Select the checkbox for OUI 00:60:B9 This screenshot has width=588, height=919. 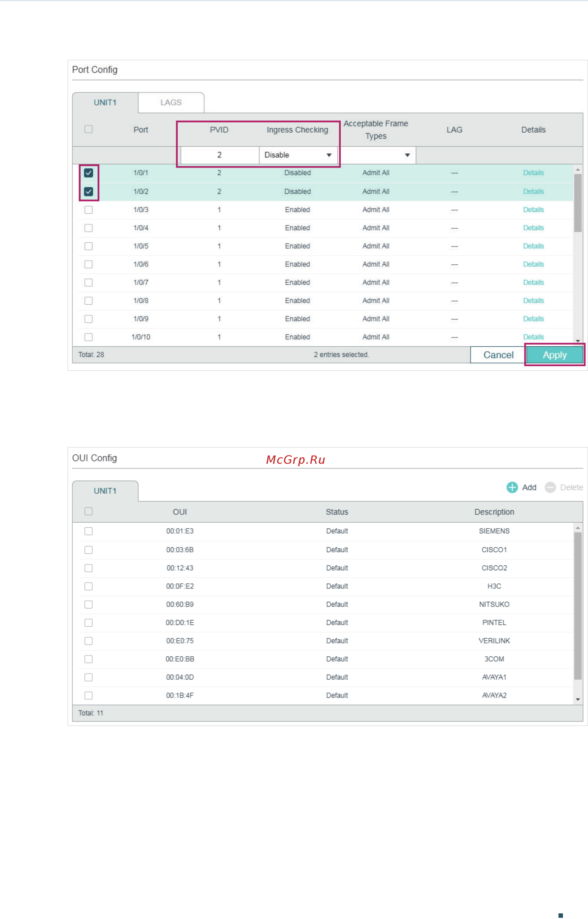(89, 605)
